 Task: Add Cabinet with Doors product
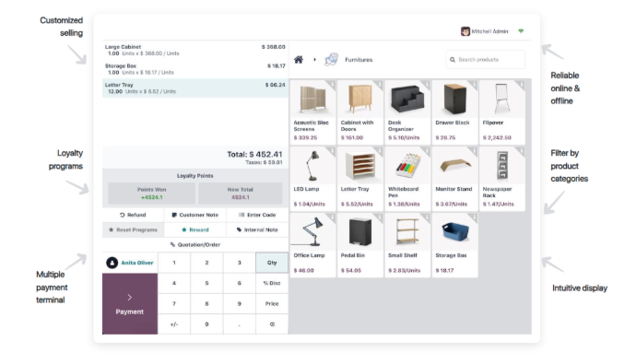click(x=360, y=112)
